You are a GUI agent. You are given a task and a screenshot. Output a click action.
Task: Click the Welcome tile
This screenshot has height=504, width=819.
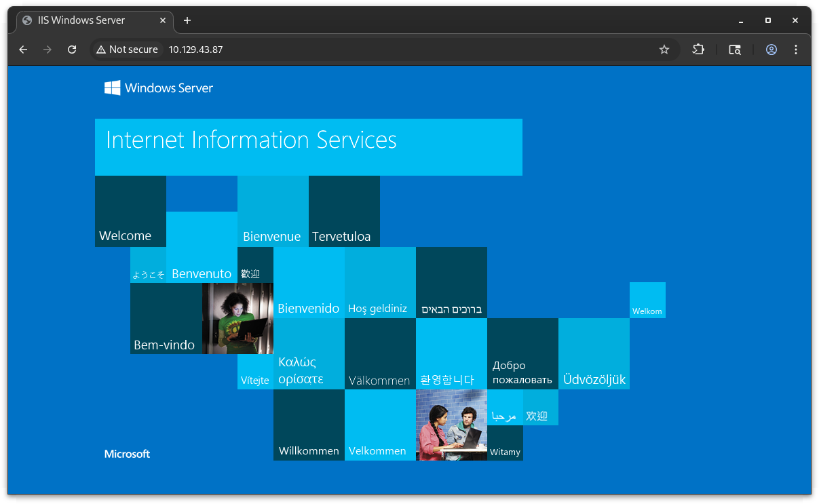pos(130,211)
